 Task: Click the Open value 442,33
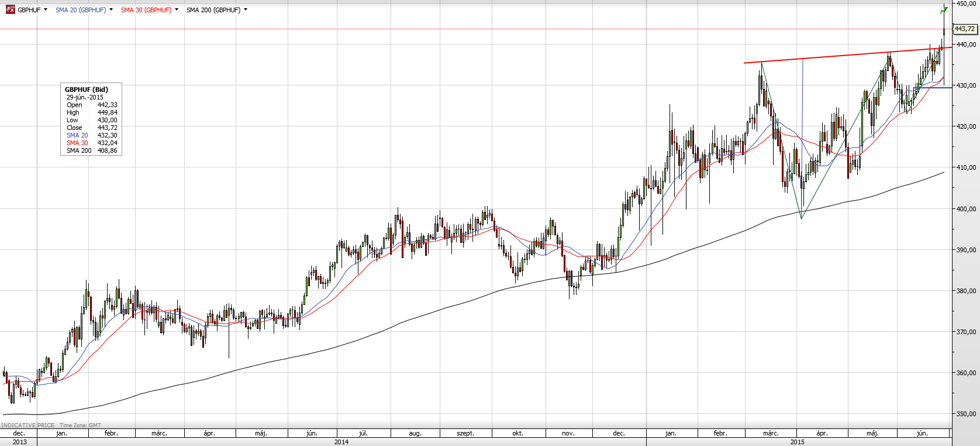pyautogui.click(x=108, y=105)
